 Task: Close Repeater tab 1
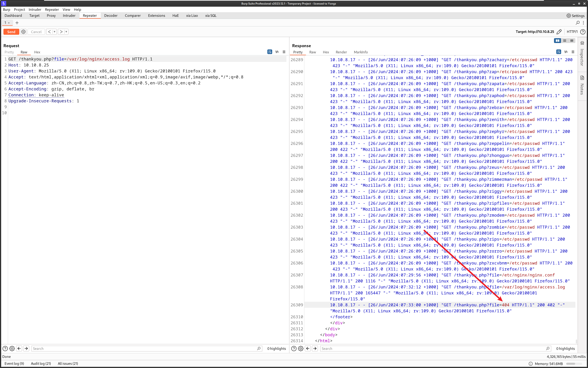coord(9,23)
